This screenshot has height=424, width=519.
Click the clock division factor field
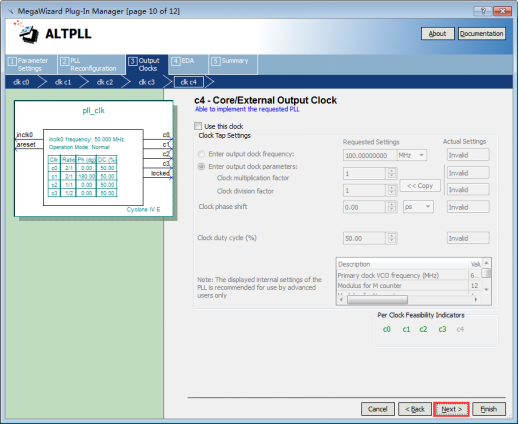tap(365, 190)
